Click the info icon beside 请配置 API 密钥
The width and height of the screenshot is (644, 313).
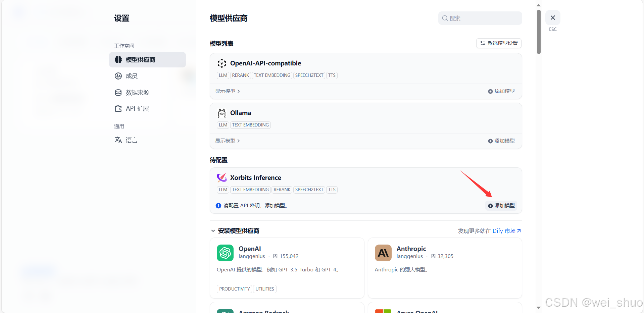[218, 206]
